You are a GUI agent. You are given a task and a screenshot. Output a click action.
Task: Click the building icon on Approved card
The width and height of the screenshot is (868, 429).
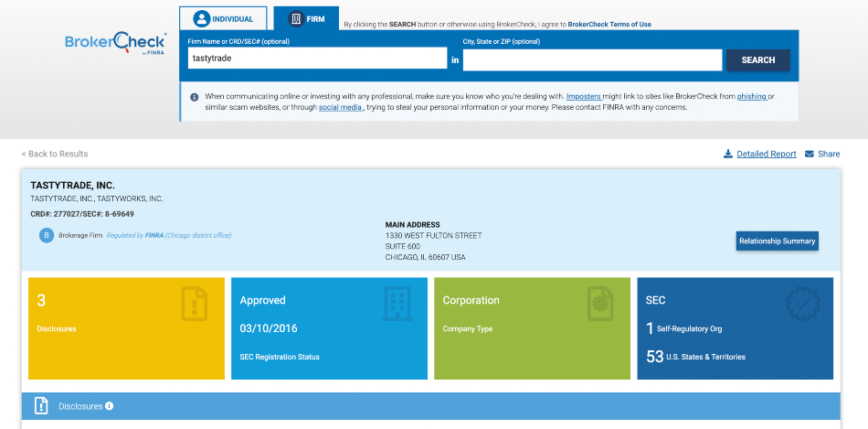[x=397, y=303]
